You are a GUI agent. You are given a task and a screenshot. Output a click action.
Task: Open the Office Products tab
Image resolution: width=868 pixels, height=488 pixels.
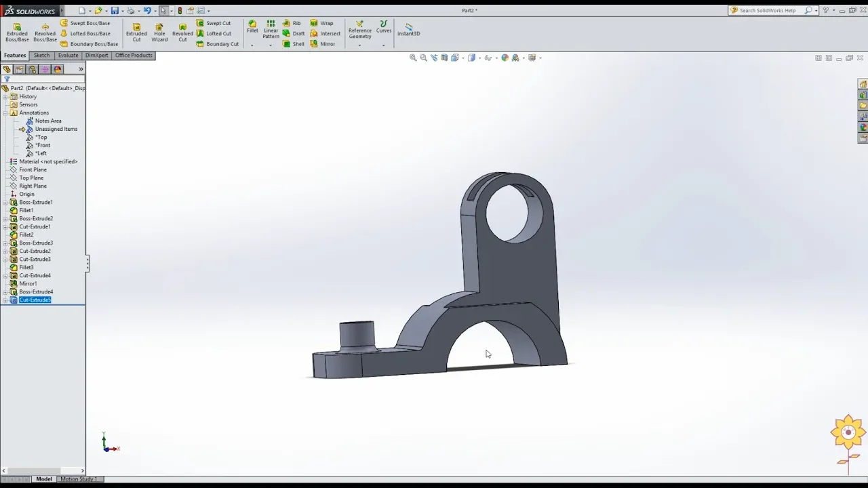pos(134,56)
